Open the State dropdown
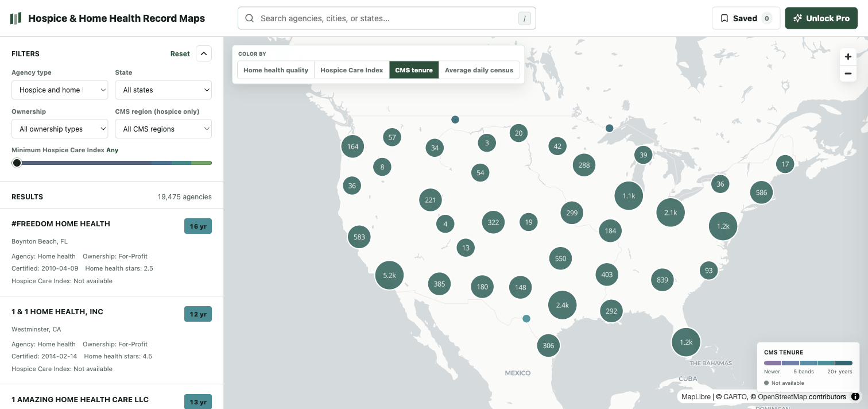This screenshot has width=868, height=409. [x=164, y=90]
